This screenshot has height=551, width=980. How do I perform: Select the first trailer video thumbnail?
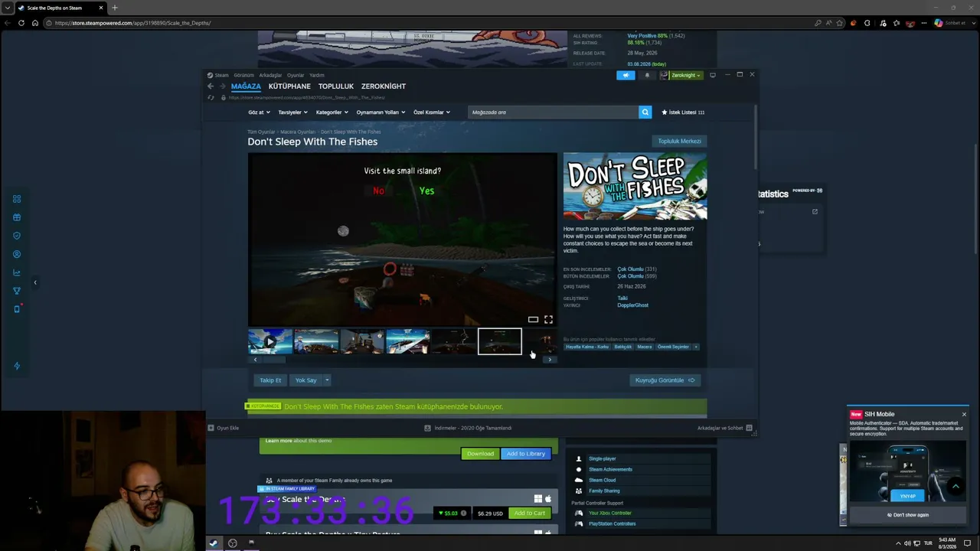(270, 341)
